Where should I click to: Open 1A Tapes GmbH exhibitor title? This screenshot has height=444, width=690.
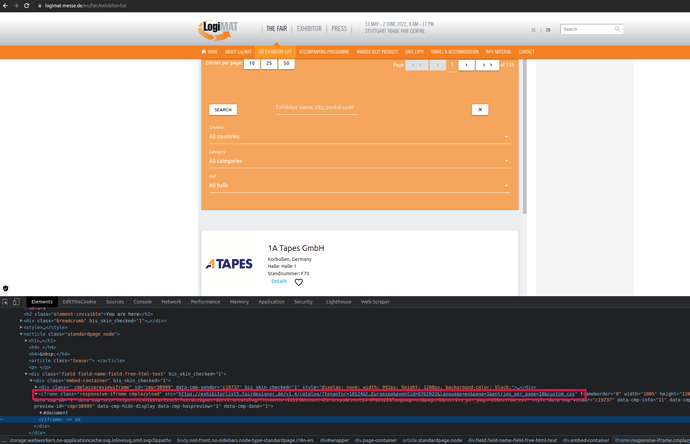click(x=296, y=248)
